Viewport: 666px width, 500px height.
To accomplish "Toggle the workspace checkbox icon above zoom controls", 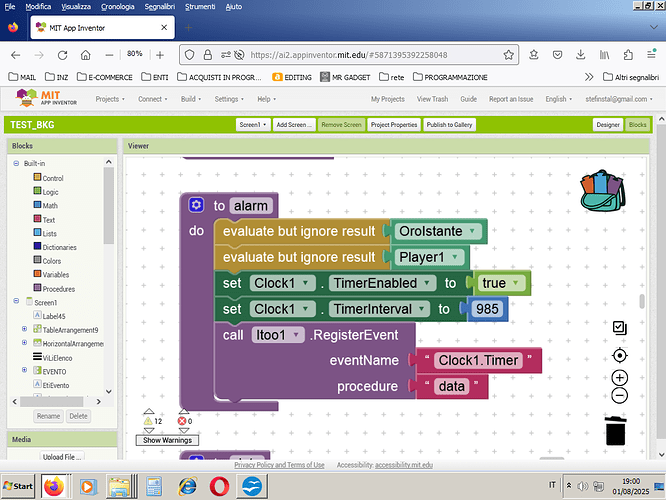I will 619,328.
